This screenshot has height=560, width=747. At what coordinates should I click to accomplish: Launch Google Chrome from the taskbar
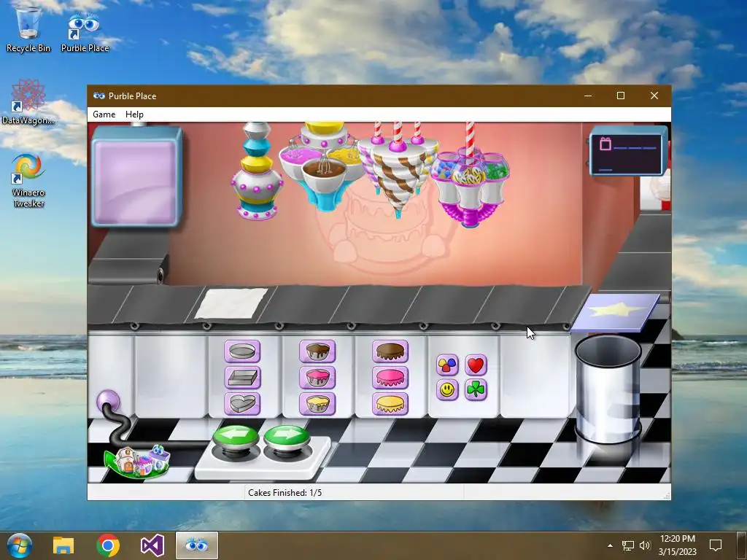coord(108,545)
